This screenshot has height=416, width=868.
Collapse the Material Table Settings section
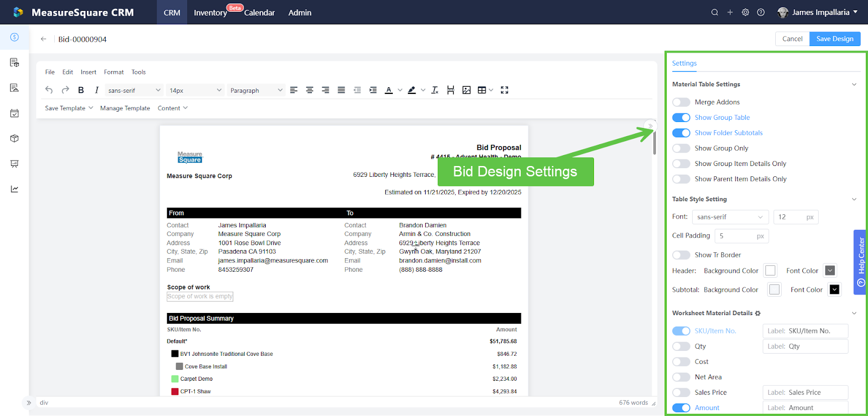[x=854, y=85]
